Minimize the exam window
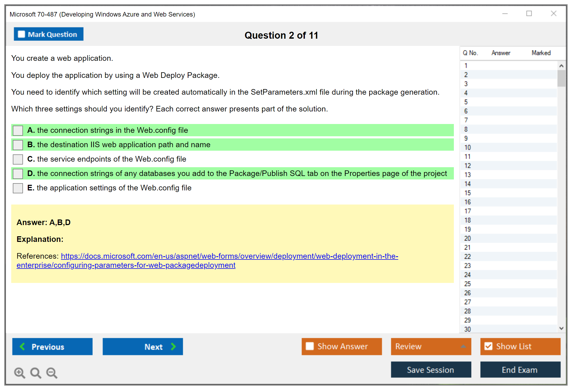Image resolution: width=574 pixels, height=392 pixels. point(505,14)
